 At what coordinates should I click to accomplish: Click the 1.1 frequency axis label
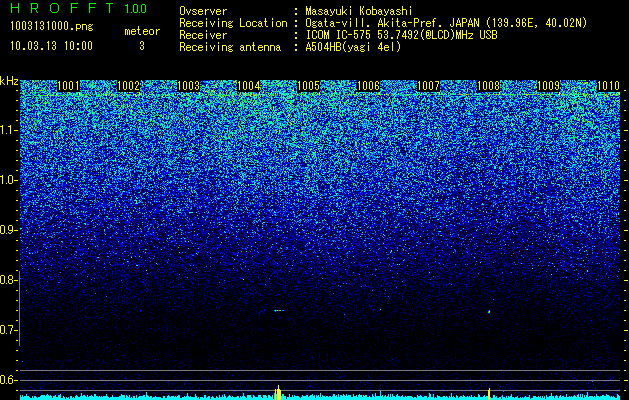click(9, 130)
